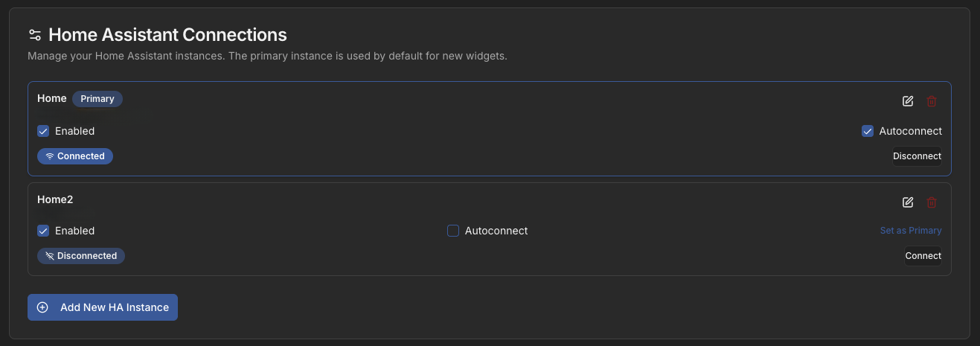
Task: Click the wifi icon in Connected badge
Action: [50, 156]
